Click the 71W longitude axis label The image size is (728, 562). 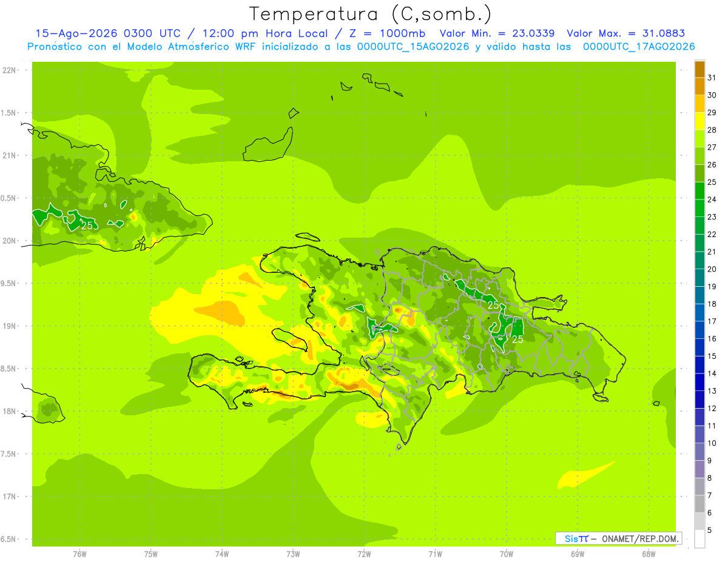(x=435, y=554)
